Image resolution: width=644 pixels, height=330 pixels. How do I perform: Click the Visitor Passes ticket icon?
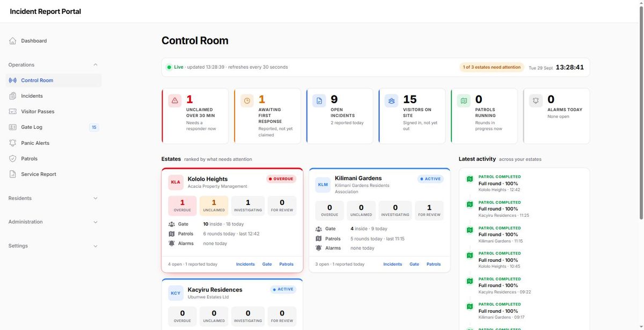click(x=13, y=112)
